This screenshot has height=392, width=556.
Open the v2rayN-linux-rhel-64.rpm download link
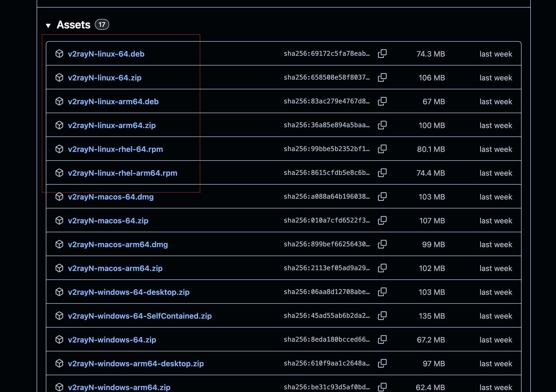116,149
